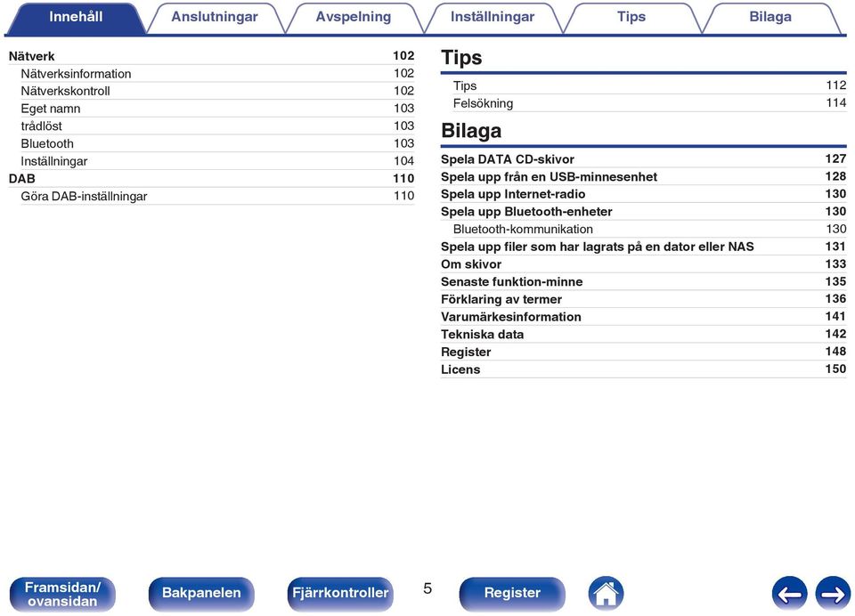This screenshot has height=616, width=855.
Task: Open the Avspelning tab
Action: [354, 18]
